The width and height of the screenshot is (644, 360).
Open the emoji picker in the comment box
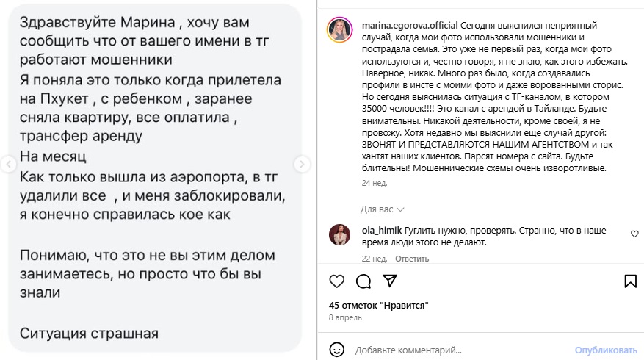click(336, 349)
